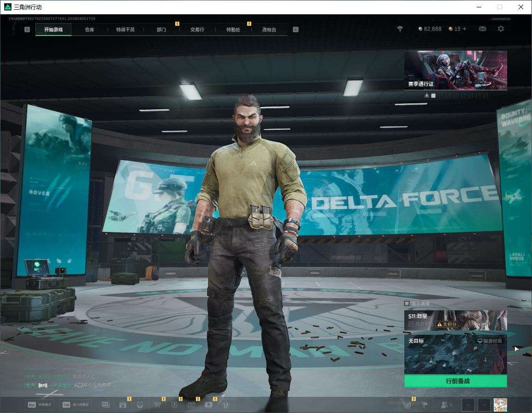Click the 82,668 currency balance
Image resolution: width=532 pixels, height=413 pixels.
point(430,29)
